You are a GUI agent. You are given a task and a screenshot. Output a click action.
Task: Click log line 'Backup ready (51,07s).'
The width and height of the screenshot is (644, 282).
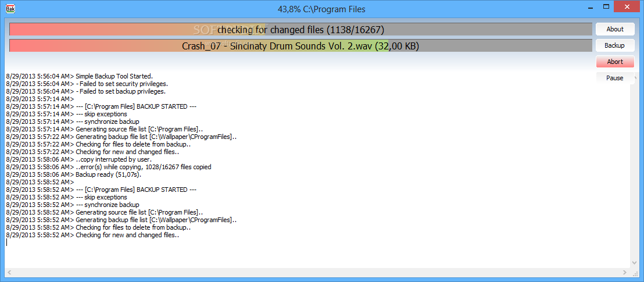click(x=73, y=174)
